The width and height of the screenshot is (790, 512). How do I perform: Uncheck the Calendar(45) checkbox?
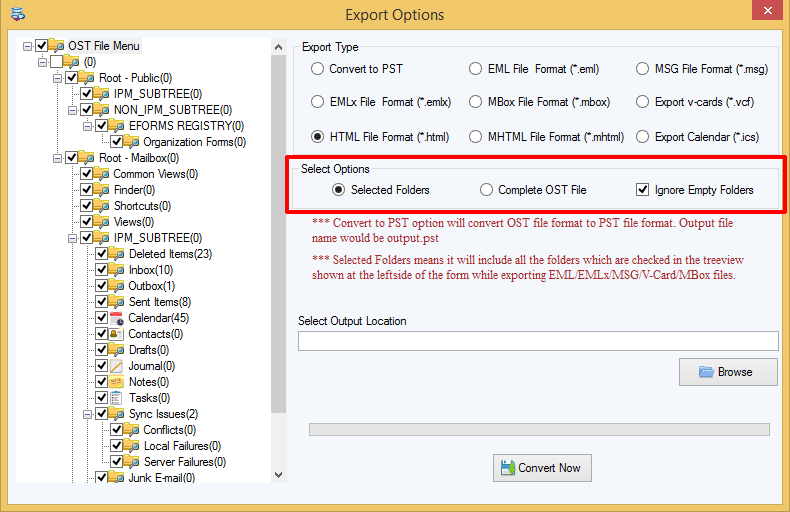(x=101, y=318)
